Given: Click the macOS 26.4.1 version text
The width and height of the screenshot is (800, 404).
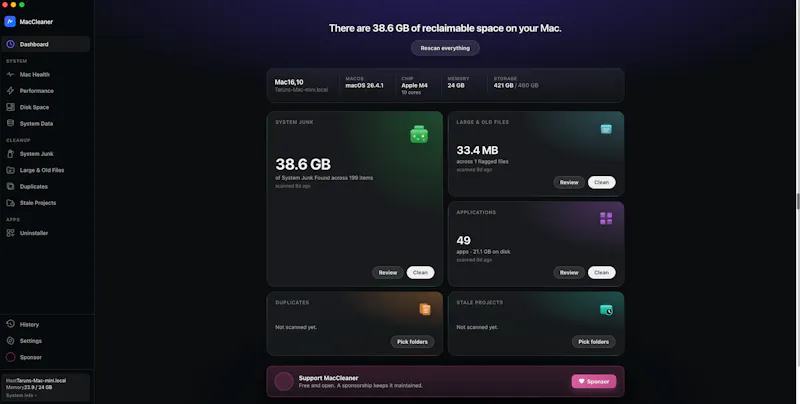Looking at the screenshot, I should tap(364, 86).
